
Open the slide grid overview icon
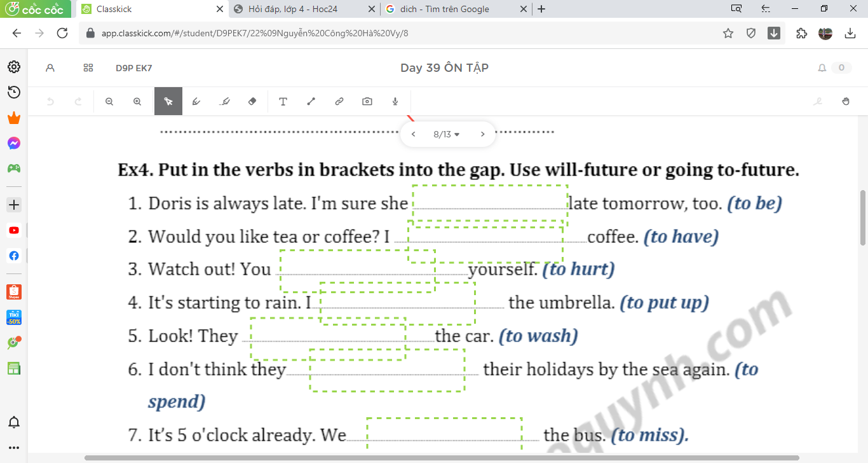coord(88,68)
